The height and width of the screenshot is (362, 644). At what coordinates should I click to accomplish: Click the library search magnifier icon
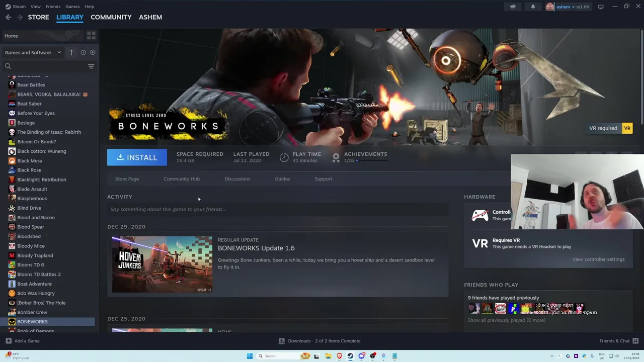tap(8, 66)
